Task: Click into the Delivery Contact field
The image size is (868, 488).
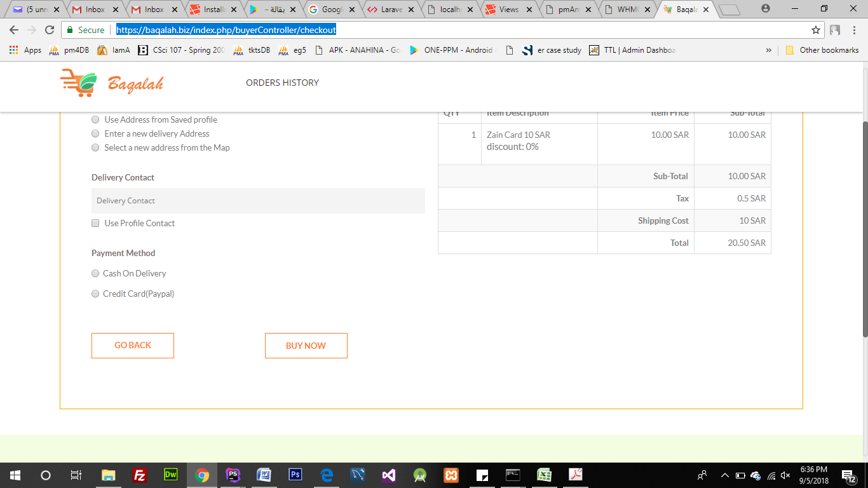Action: click(258, 201)
